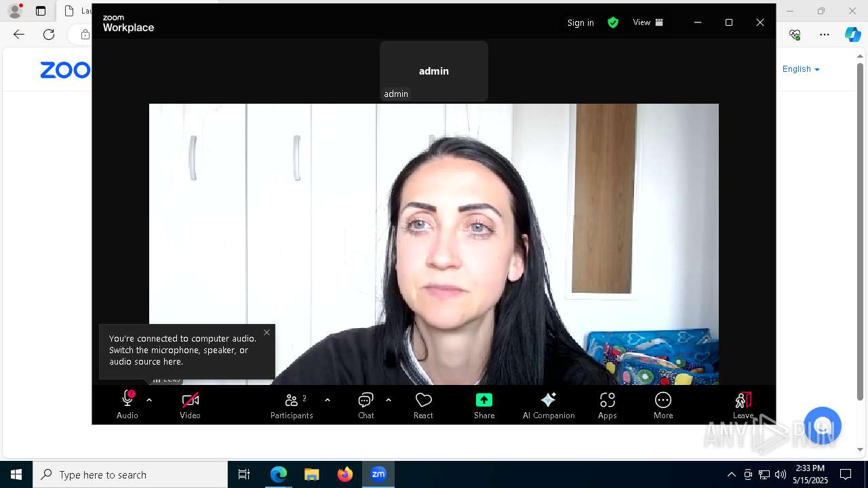The image size is (868, 488).
Task: Open Firefox from the taskbar
Action: point(345,474)
